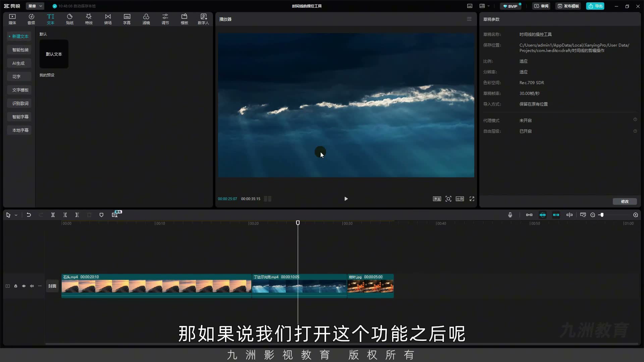Open the 比例 aspect ratio selector
Screen dimensions: 644x362
(460, 199)
